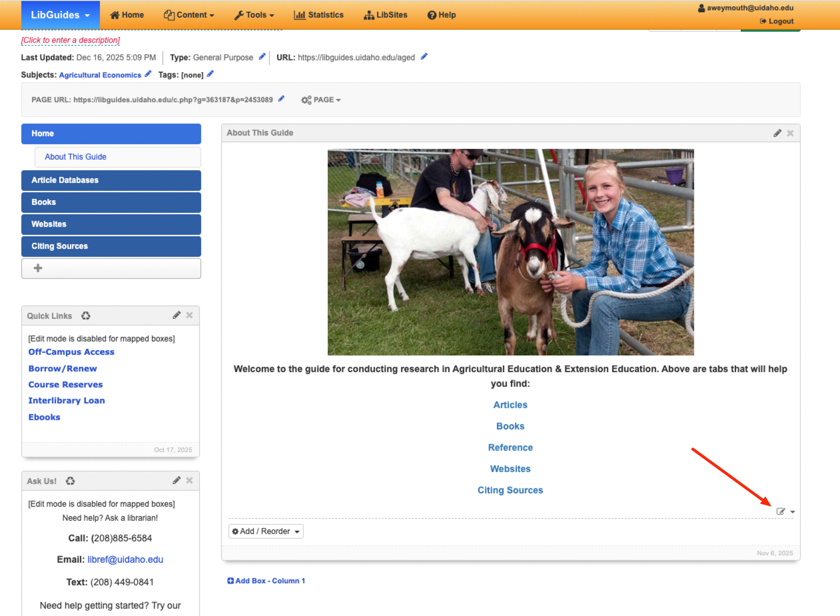Click Add Box - Column 1 link
840x616 pixels.
(x=266, y=581)
